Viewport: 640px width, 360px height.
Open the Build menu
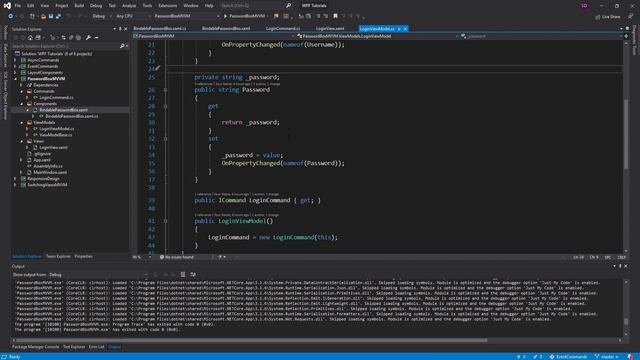[x=79, y=6]
